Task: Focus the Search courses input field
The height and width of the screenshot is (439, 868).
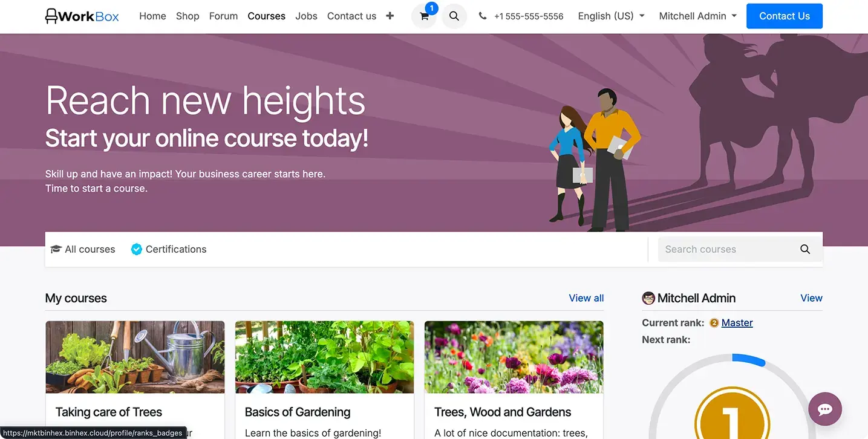Action: pyautogui.click(x=726, y=249)
